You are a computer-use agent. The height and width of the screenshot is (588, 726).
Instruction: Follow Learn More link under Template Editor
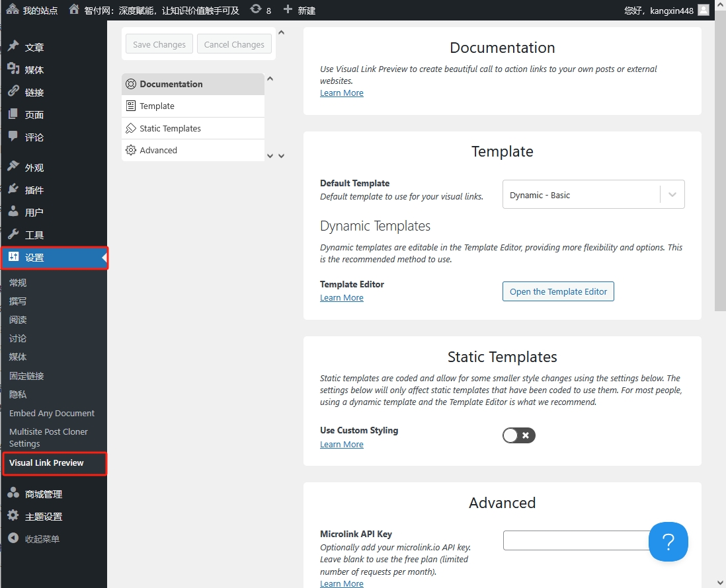tap(342, 298)
